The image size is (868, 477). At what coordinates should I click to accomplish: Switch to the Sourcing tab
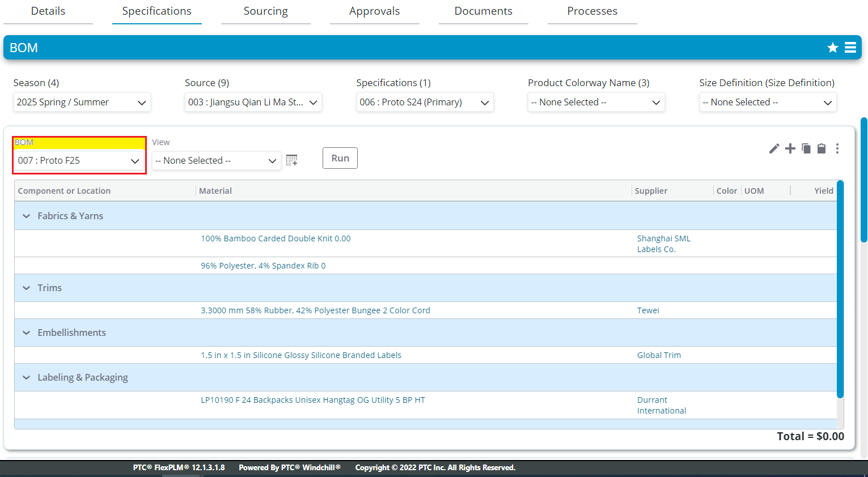(x=266, y=11)
